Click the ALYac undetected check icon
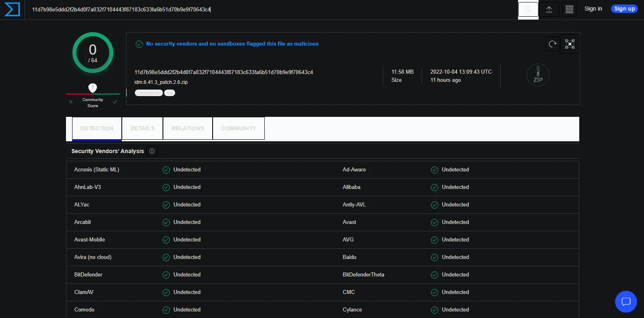 coord(166,205)
